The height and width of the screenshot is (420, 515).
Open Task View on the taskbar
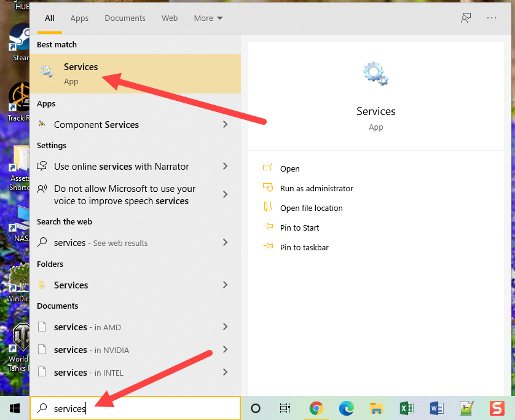point(285,408)
